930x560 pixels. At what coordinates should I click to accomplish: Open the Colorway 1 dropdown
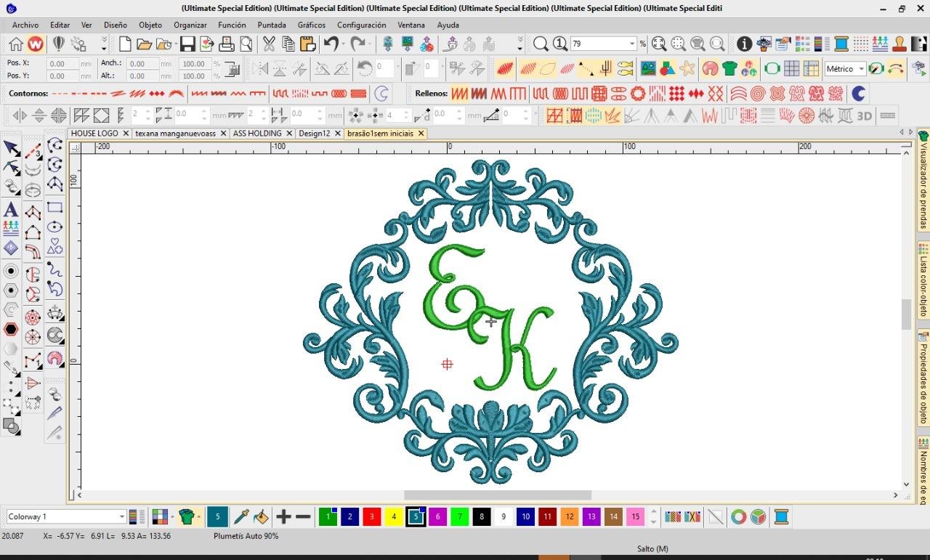tap(121, 517)
